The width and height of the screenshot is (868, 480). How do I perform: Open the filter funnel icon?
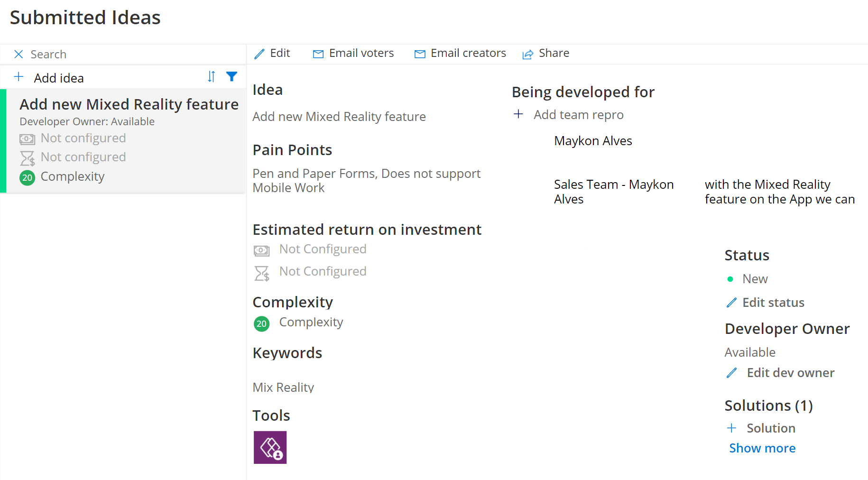[x=231, y=77]
